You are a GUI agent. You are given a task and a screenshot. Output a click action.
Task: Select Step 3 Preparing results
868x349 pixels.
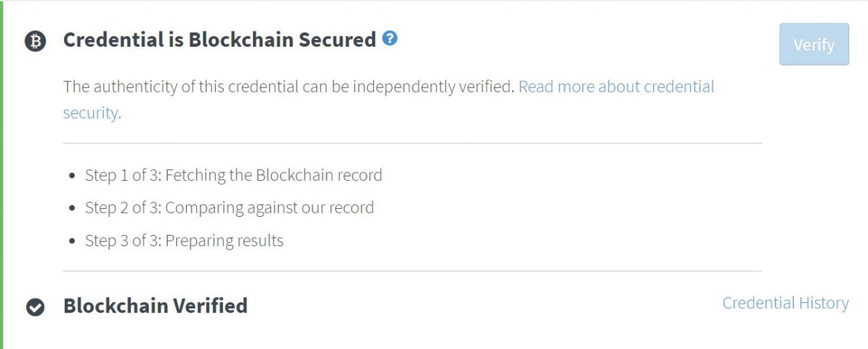(184, 241)
